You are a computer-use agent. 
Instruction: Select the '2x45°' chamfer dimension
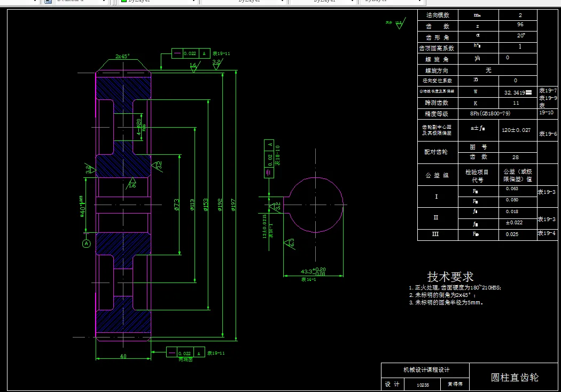pyautogui.click(x=122, y=57)
